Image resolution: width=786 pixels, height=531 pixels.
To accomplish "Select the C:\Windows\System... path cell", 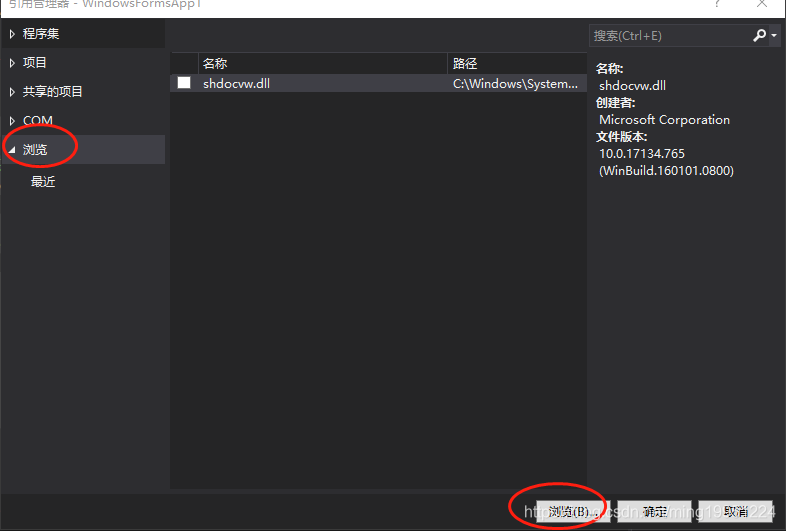I will pos(515,84).
